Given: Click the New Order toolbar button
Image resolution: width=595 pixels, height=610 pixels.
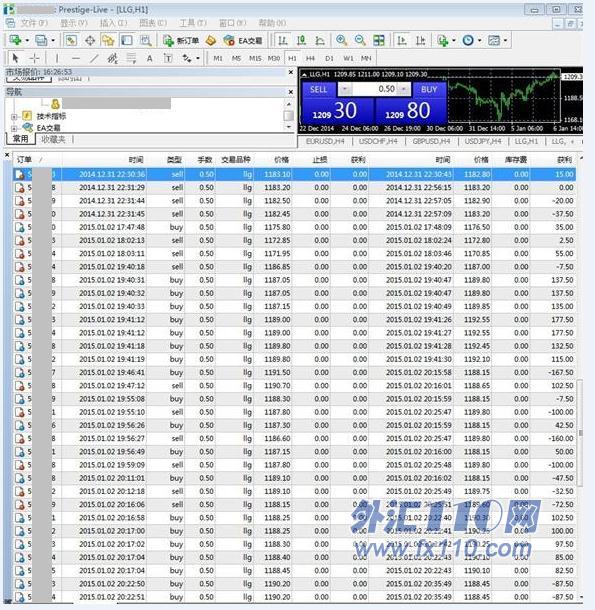Looking at the screenshot, I should click(181, 40).
